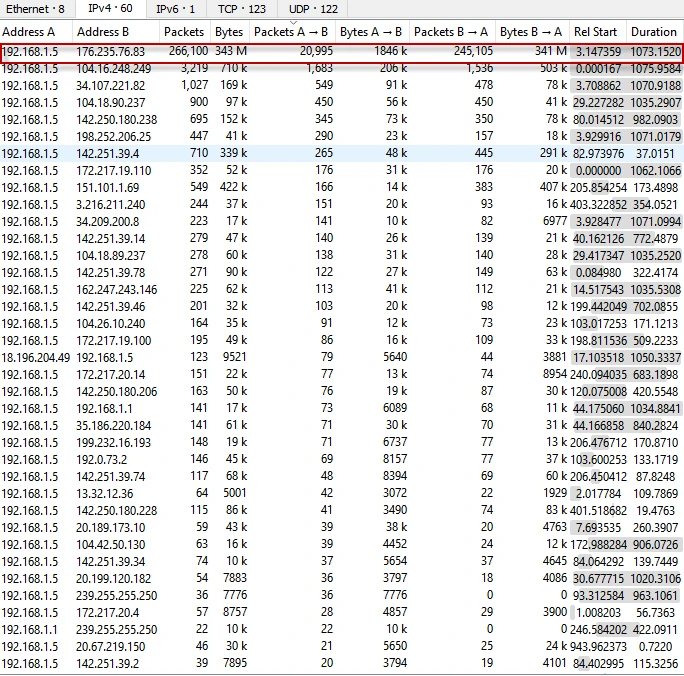This screenshot has height=676, width=684.
Task: Sort conversations by Duration column header
Action: pyautogui.click(x=654, y=32)
